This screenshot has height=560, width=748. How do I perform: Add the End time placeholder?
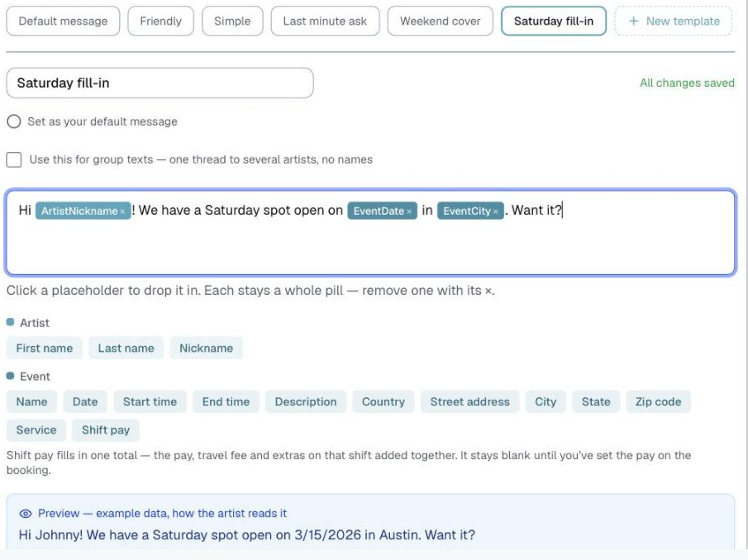click(226, 401)
